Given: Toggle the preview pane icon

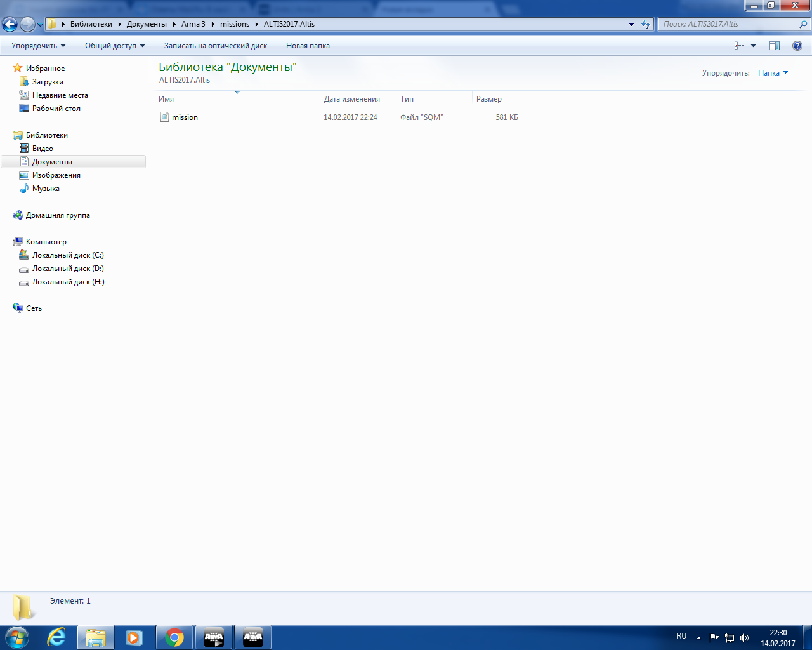Looking at the screenshot, I should pos(774,46).
